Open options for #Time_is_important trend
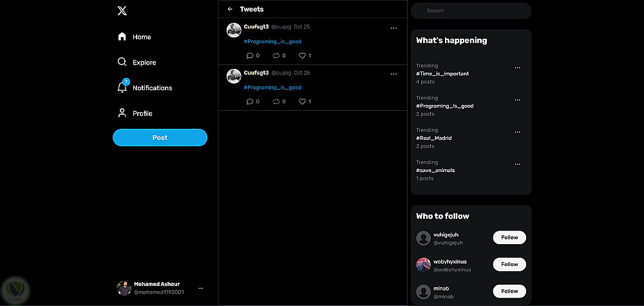 click(517, 68)
